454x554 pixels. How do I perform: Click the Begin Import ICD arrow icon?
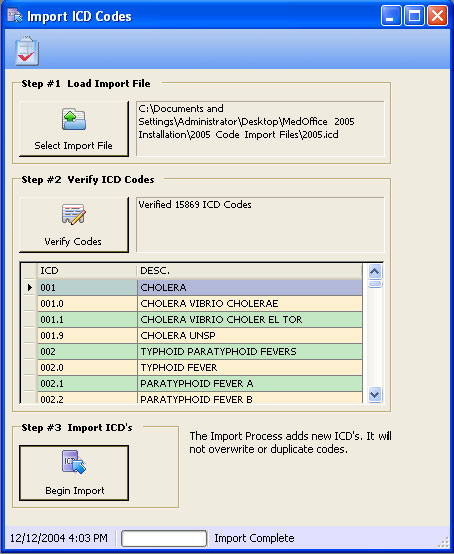click(74, 462)
